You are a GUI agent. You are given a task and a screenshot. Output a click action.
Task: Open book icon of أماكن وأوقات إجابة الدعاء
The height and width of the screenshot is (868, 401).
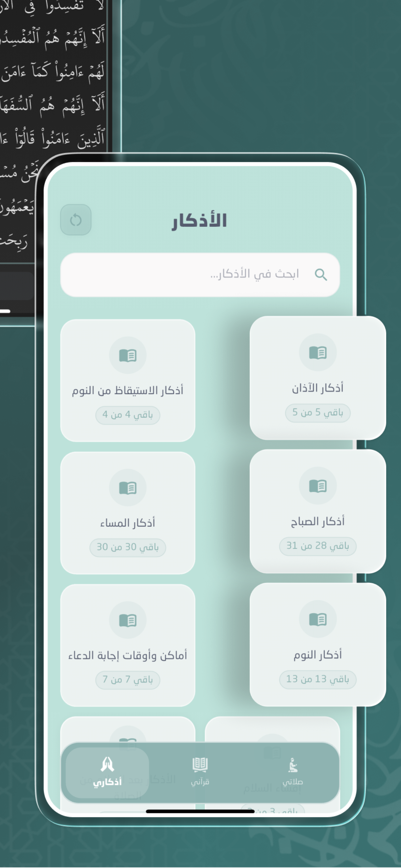128,620
